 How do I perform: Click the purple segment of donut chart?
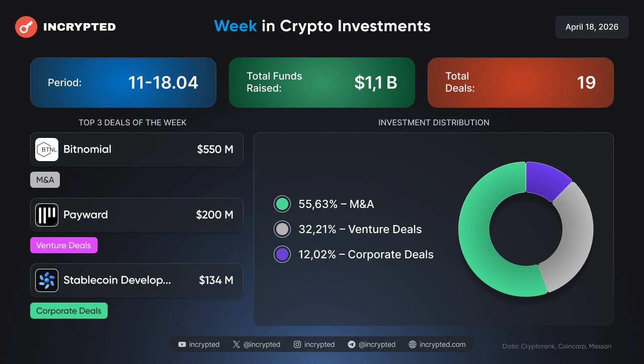point(546,179)
